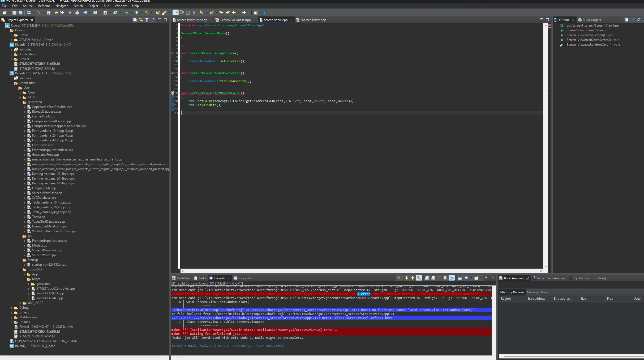Clear console using the clear document icon
This screenshot has width=644, height=360.
pos(445,278)
